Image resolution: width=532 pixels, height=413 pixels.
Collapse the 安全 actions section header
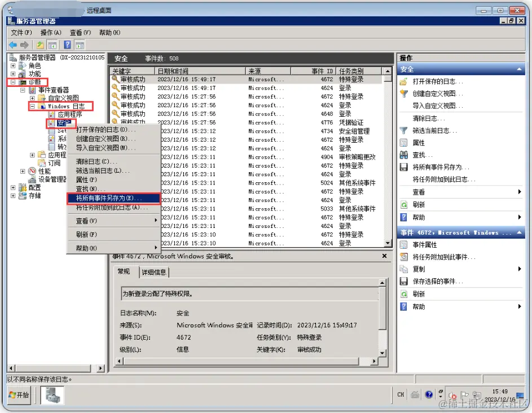coord(519,69)
